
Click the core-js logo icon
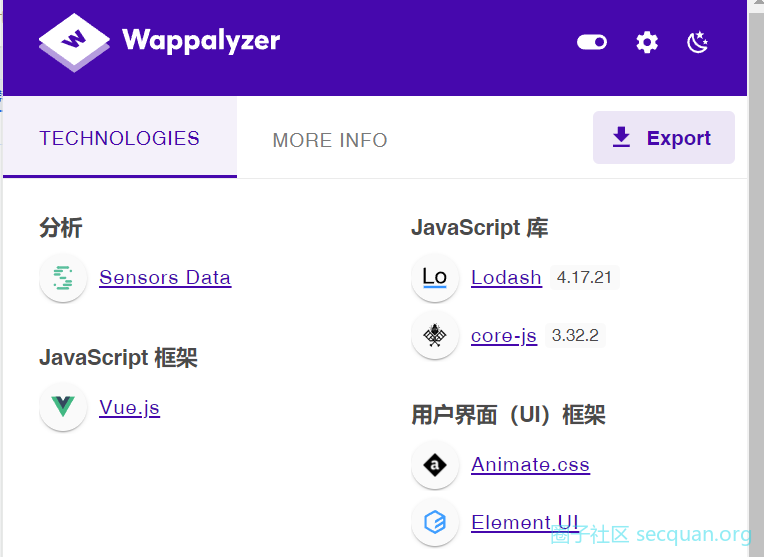[x=435, y=335]
